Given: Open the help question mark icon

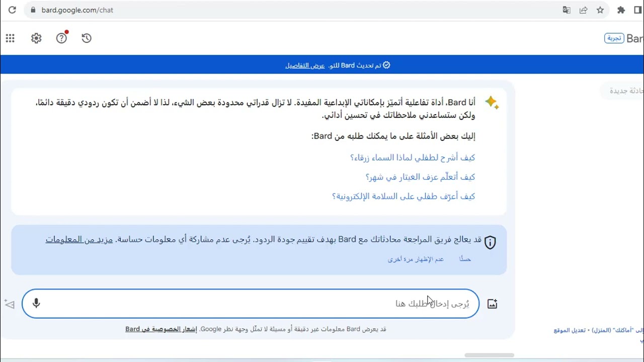Looking at the screenshot, I should point(61,38).
